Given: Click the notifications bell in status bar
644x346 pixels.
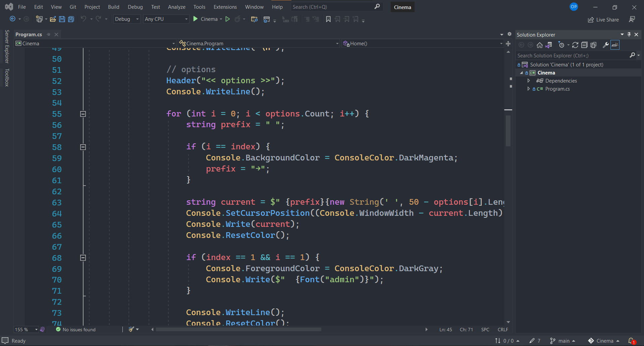Looking at the screenshot, I should point(632,341).
